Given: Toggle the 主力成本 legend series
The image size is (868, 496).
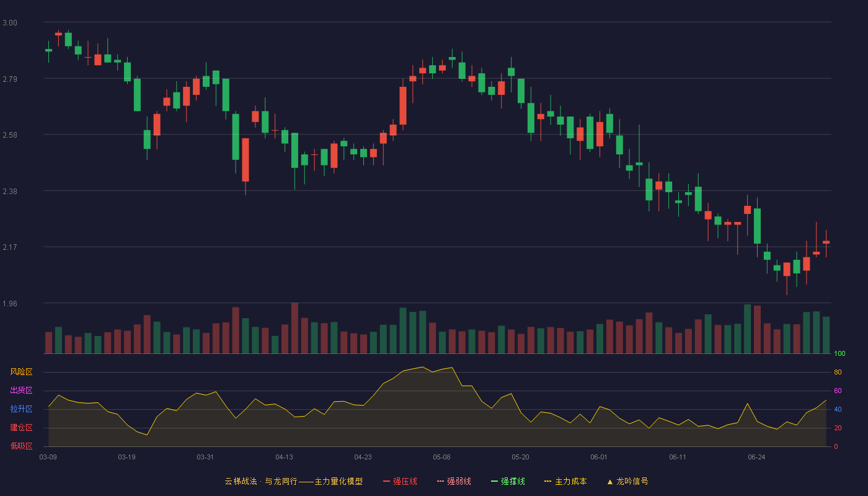Looking at the screenshot, I should tap(565, 481).
